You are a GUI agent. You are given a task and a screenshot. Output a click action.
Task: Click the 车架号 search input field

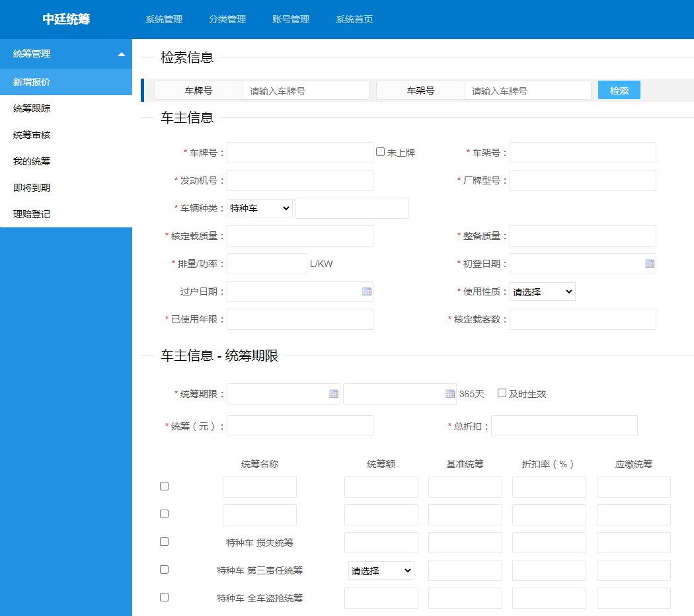pyautogui.click(x=527, y=91)
